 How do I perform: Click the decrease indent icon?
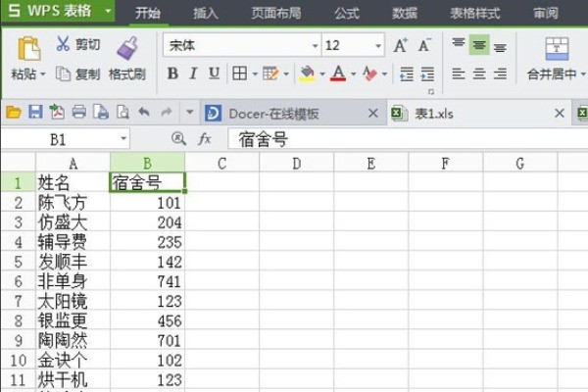[407, 73]
